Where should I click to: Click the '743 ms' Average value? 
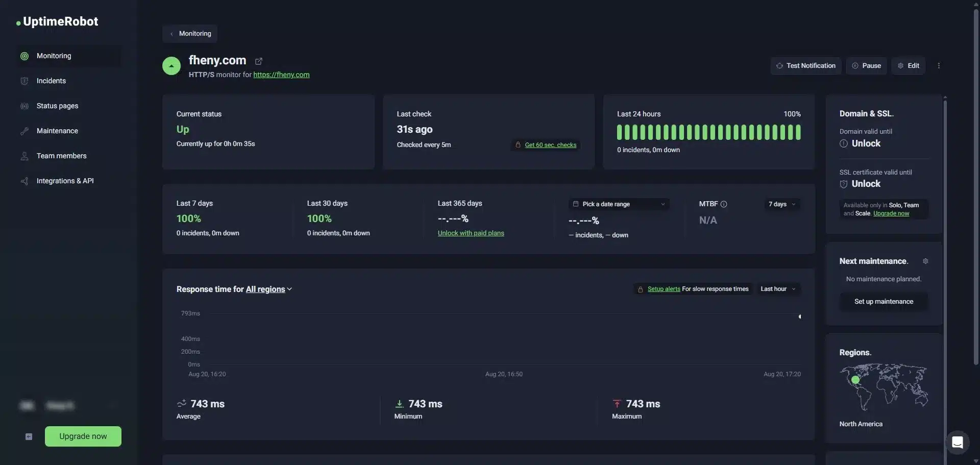[x=207, y=404]
